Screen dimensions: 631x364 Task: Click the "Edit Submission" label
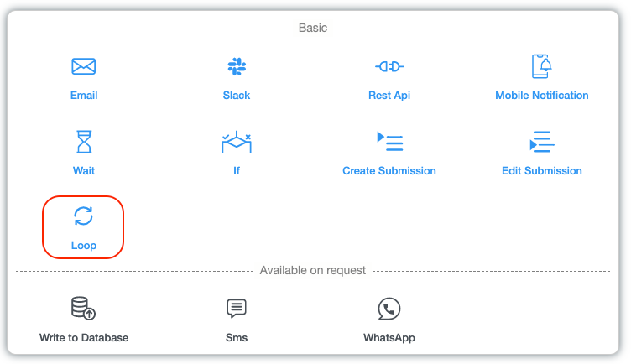[x=542, y=171]
